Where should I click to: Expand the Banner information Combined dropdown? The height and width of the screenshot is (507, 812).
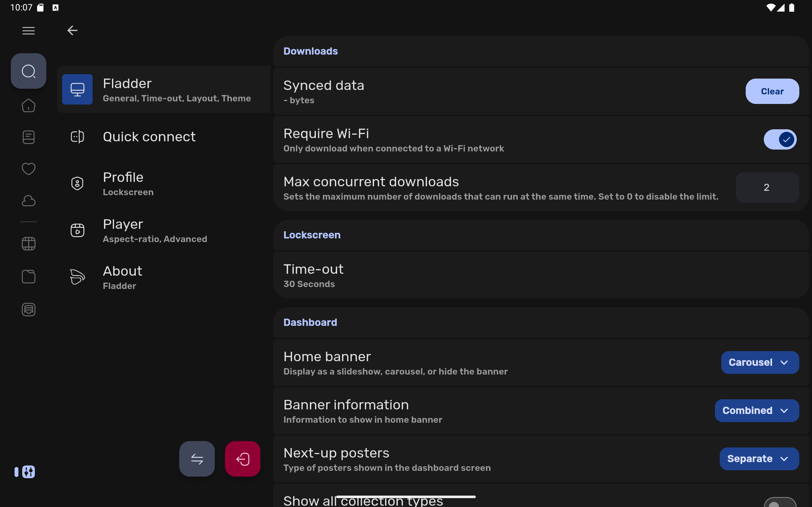(756, 411)
